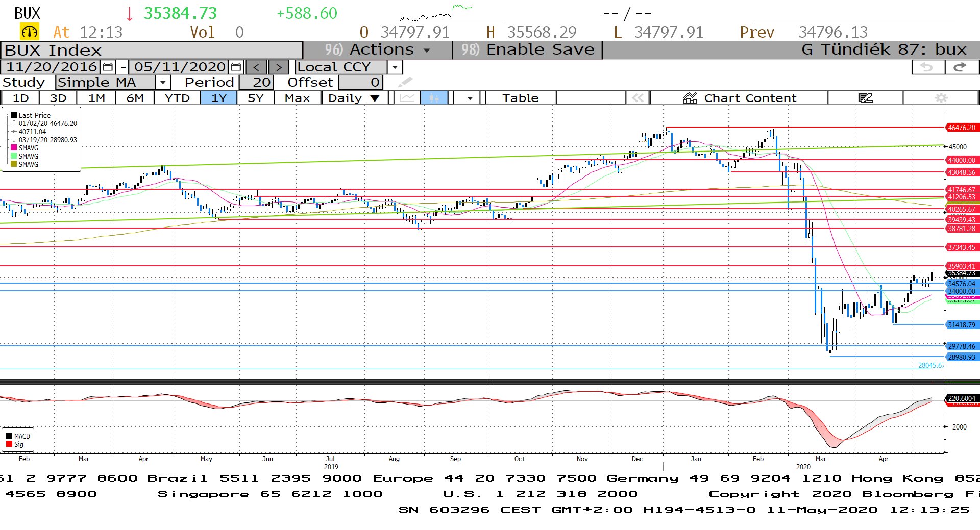
Task: Click black MACD legend swatch
Action: tap(9, 436)
